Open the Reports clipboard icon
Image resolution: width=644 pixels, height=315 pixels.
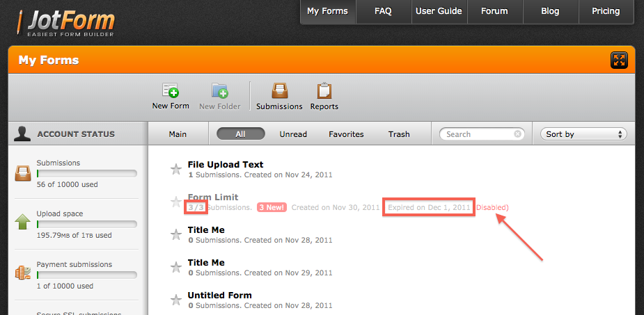pyautogui.click(x=324, y=91)
